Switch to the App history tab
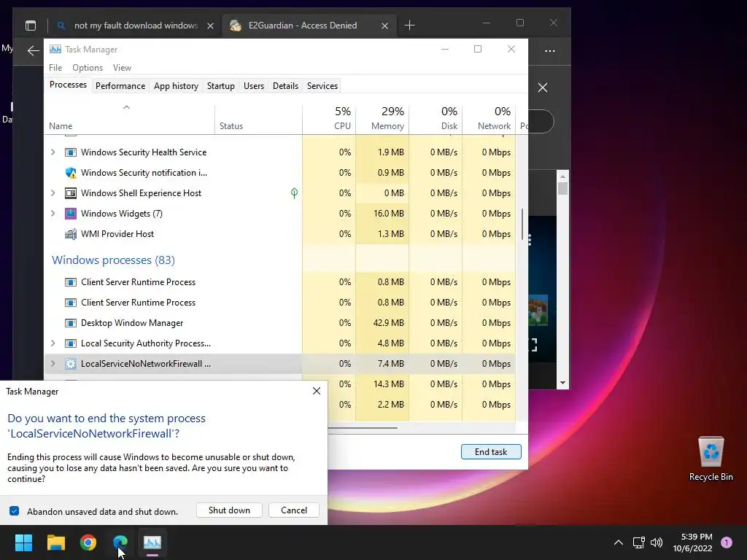Image resolution: width=747 pixels, height=560 pixels. (x=176, y=86)
